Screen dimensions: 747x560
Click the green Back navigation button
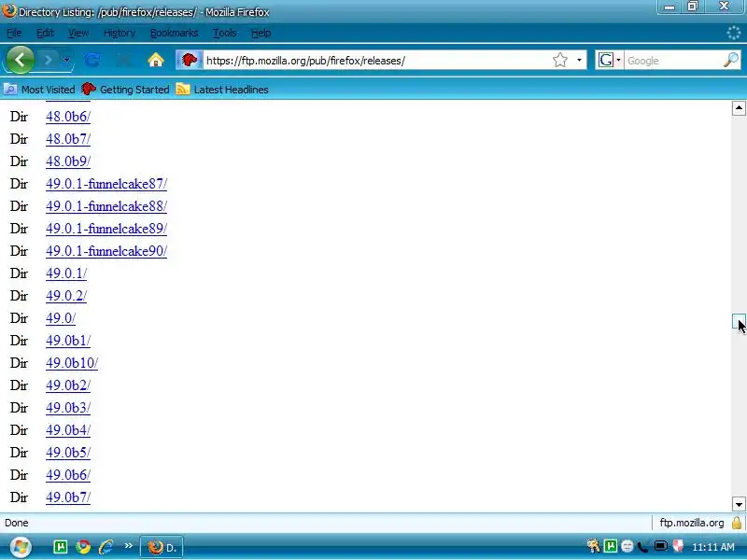(20, 60)
